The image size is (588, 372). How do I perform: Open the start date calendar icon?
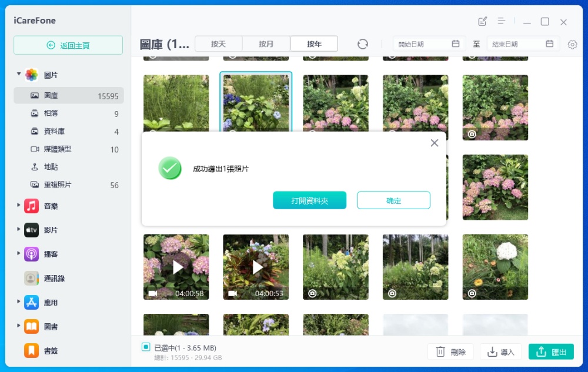tap(456, 43)
